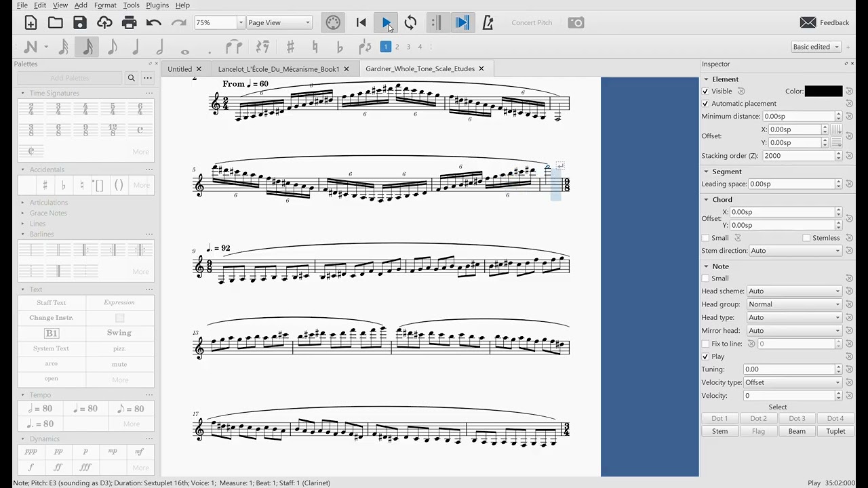
Task: Open the File menu
Action: click(22, 5)
